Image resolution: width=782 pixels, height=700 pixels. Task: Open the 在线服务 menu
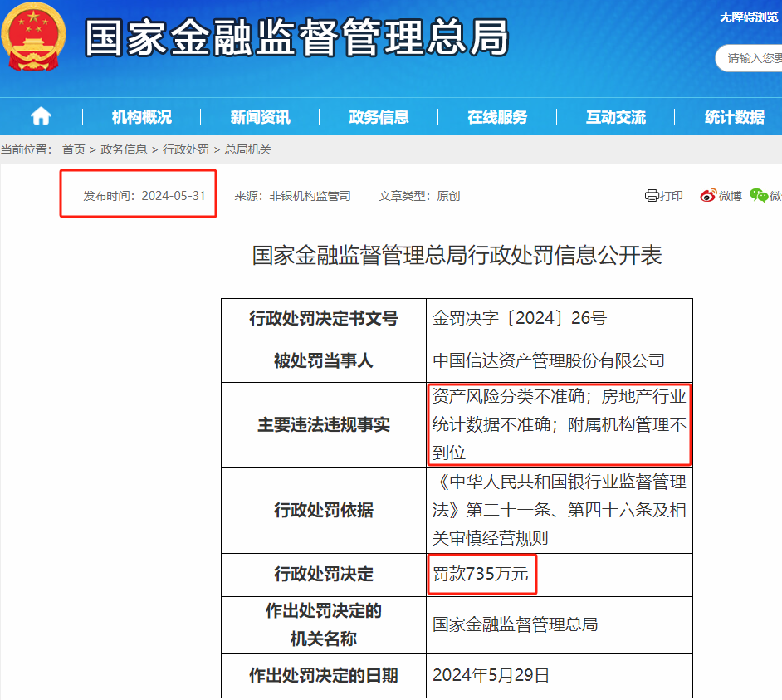tap(499, 116)
